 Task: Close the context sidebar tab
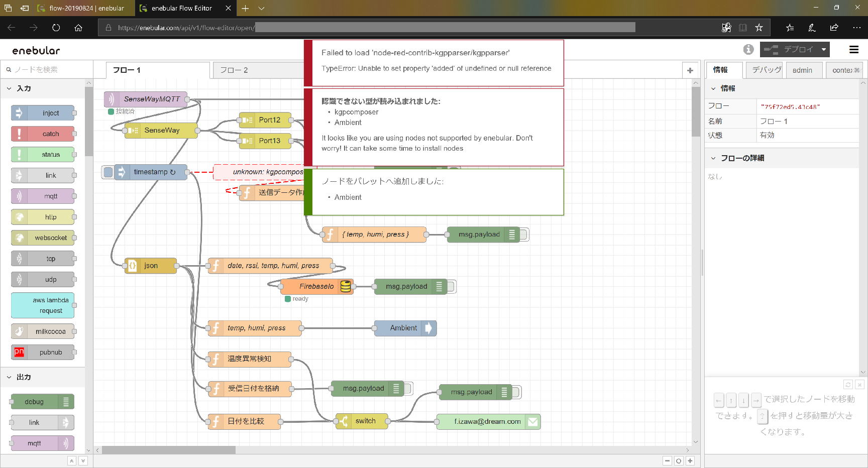click(857, 70)
